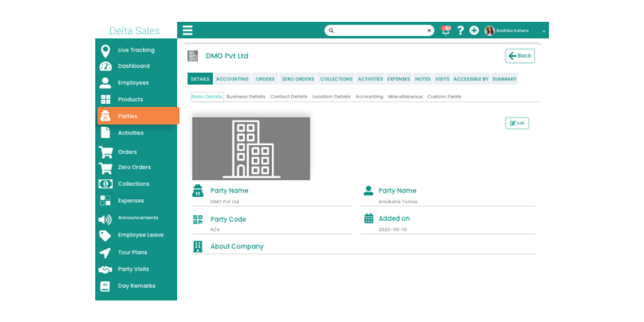Switch to the ACCOUNTING tab
This screenshot has height=322, width=644.
232,79
